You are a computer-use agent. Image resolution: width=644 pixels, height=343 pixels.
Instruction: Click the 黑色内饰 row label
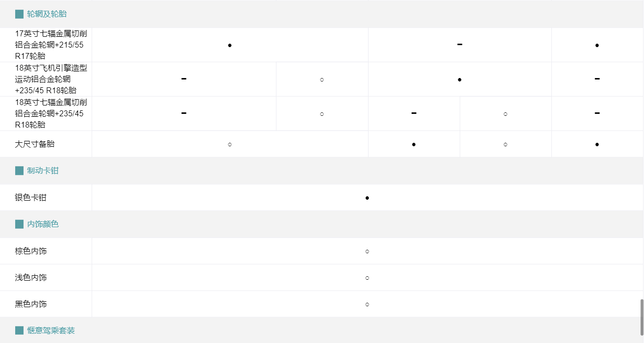31,304
